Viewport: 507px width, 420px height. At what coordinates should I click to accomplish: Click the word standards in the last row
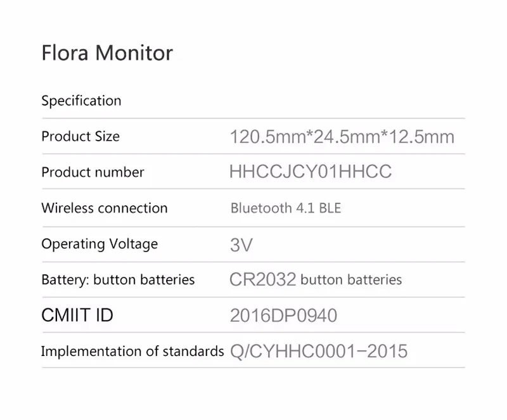click(x=193, y=352)
